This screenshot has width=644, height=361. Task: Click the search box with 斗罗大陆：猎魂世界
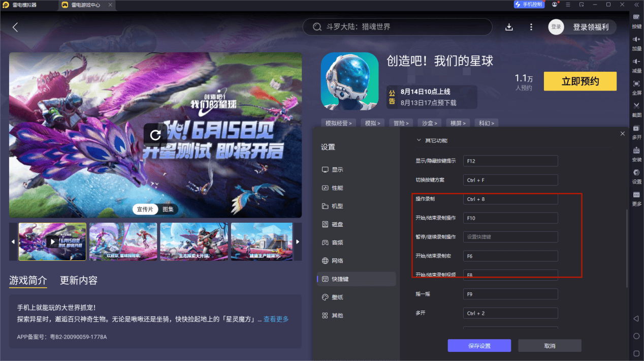[398, 27]
